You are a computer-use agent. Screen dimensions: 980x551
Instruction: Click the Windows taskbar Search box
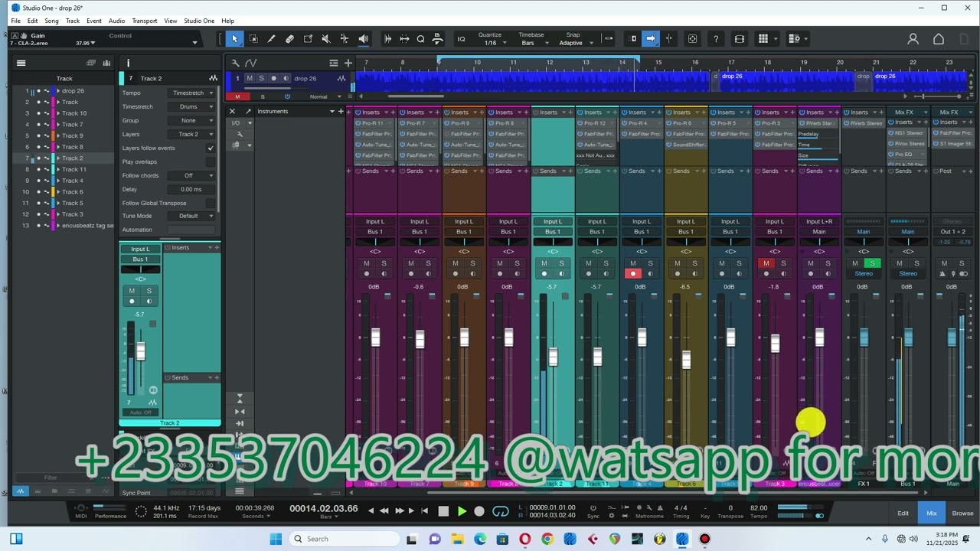point(343,539)
